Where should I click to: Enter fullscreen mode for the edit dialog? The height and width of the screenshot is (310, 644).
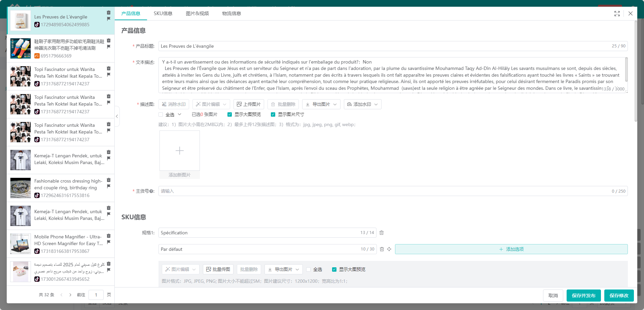click(x=617, y=13)
